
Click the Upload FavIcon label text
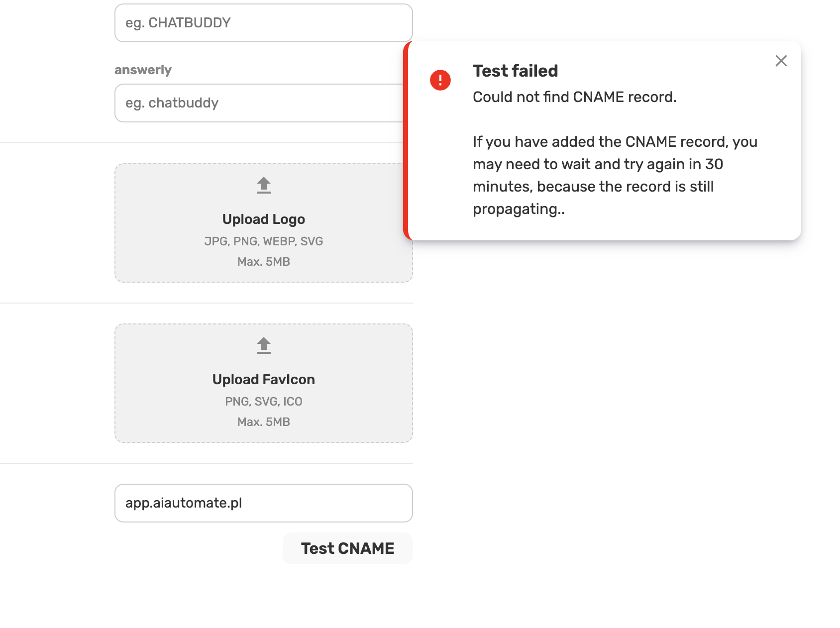tap(264, 380)
